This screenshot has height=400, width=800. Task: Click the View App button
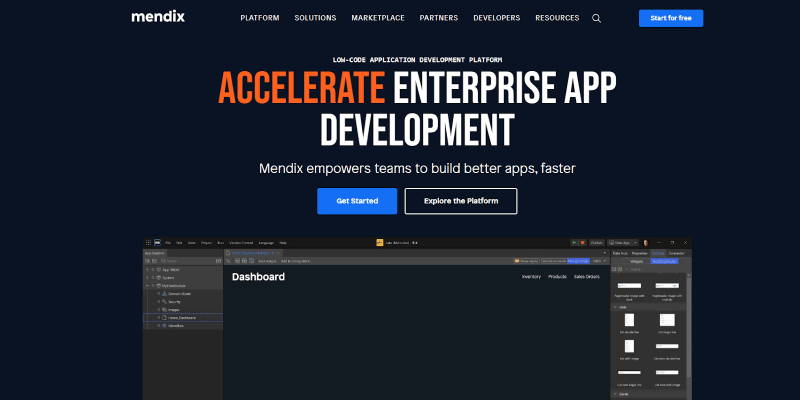(620, 242)
